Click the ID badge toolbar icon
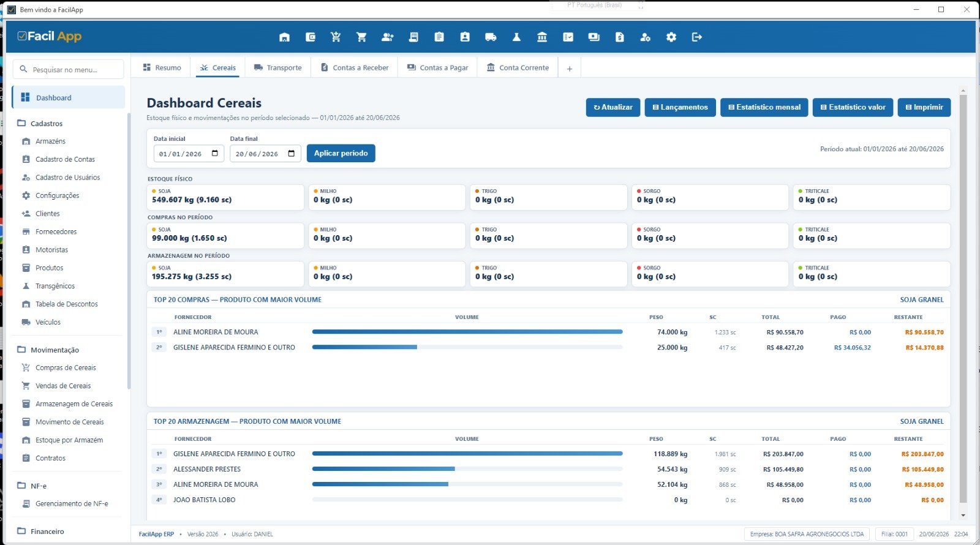Image resolution: width=980 pixels, height=545 pixels. [465, 37]
